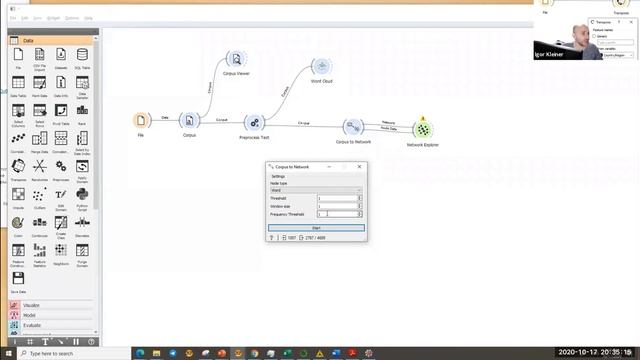This screenshot has height=360, width=640.
Task: Add the Impute widget
Action: (18, 198)
